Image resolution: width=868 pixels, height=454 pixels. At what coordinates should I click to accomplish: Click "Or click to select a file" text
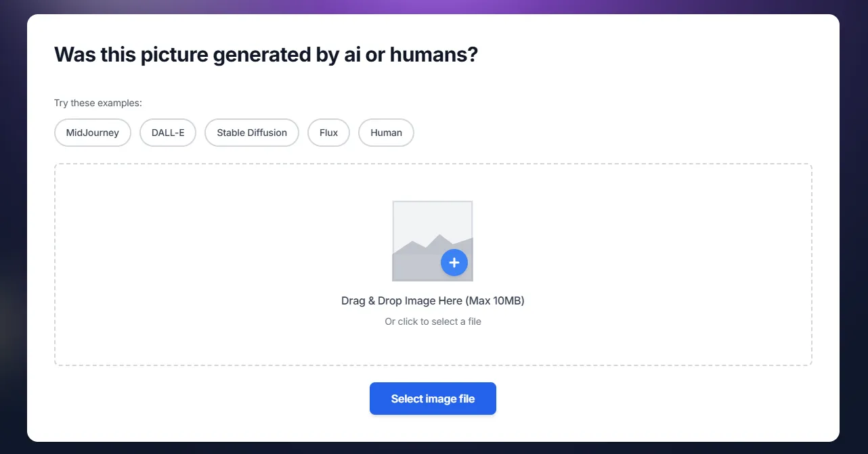click(433, 321)
